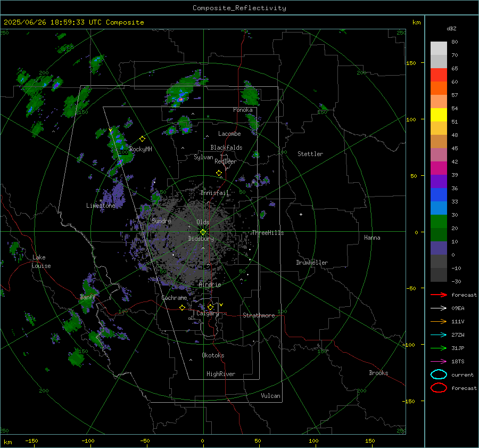This screenshot has height=448, width=479.
Task: Pick the bright yellow dBZ legend swatch
Action: 439,115
